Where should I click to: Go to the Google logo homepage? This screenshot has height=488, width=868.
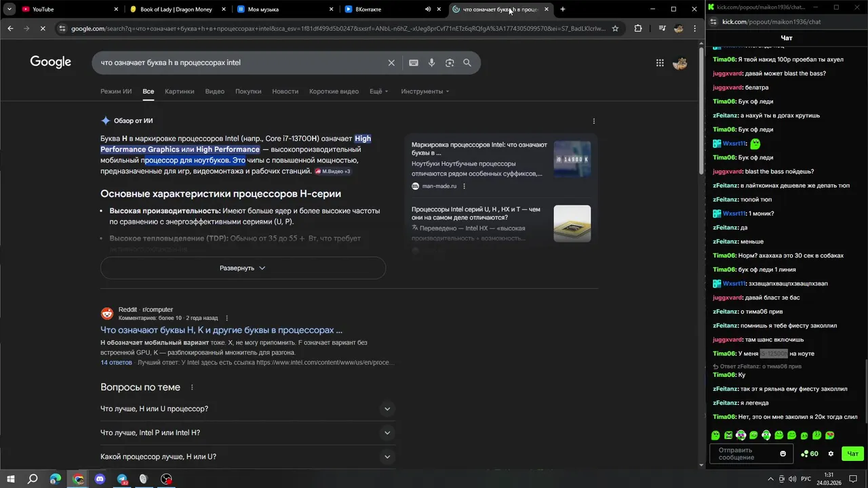tap(50, 62)
